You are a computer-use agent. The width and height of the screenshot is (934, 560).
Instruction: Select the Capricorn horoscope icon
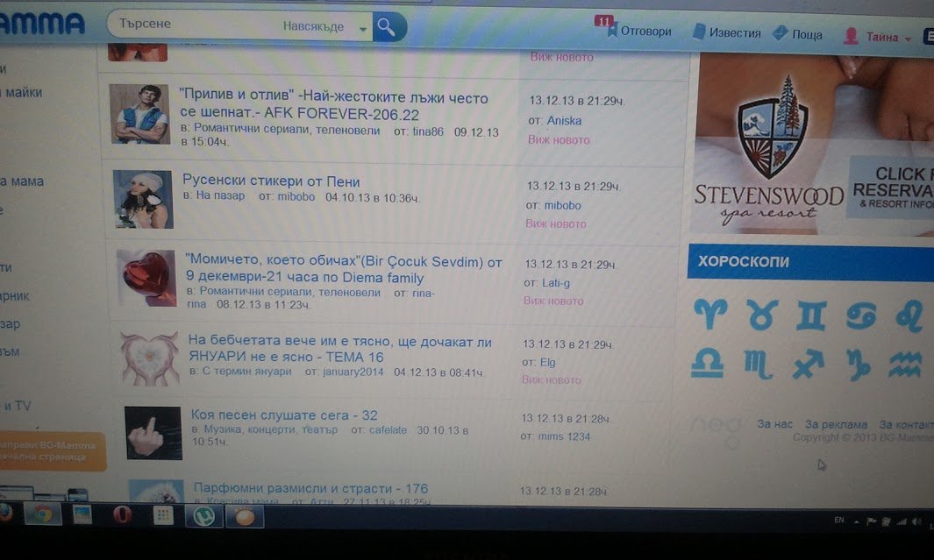tap(858, 365)
